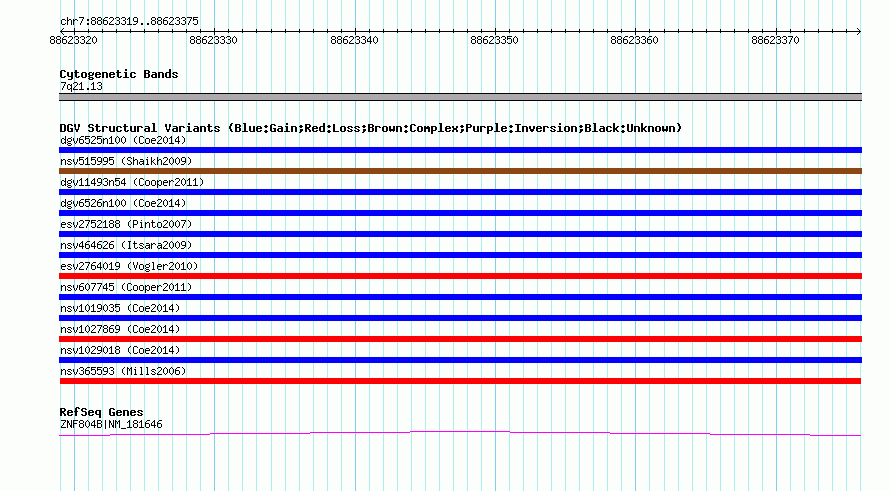This screenshot has height=491, width=890.
Task: Click ruler tick label 88623330
Action: point(213,40)
